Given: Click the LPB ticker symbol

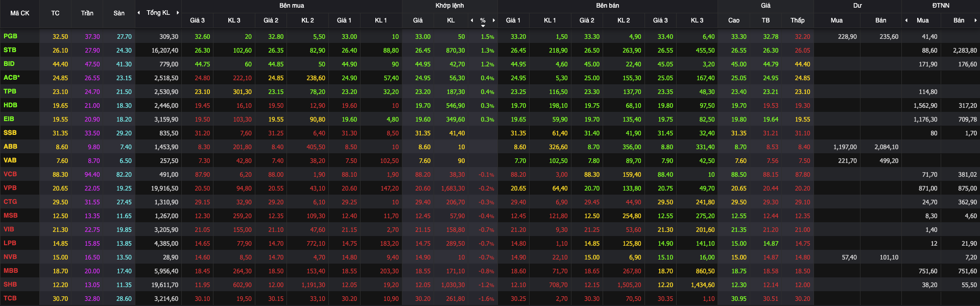Looking at the screenshot, I should tap(10, 243).
